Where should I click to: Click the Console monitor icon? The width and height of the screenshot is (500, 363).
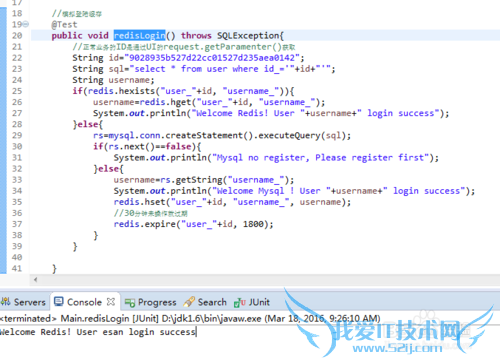[x=59, y=302]
